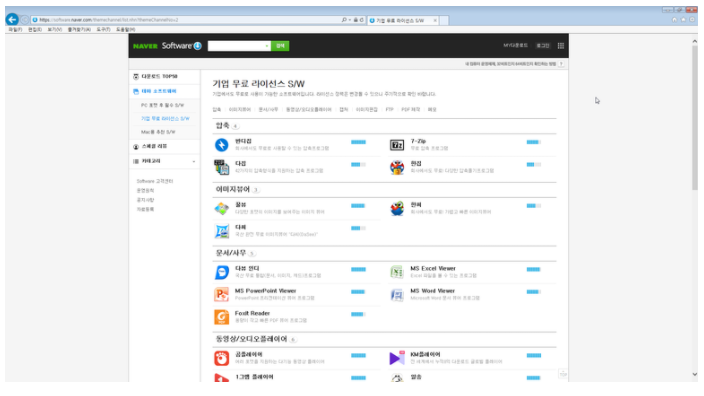Open the 즐겨찾기(A) menu
Viewport: 704px width, 396px height.
tap(79, 30)
